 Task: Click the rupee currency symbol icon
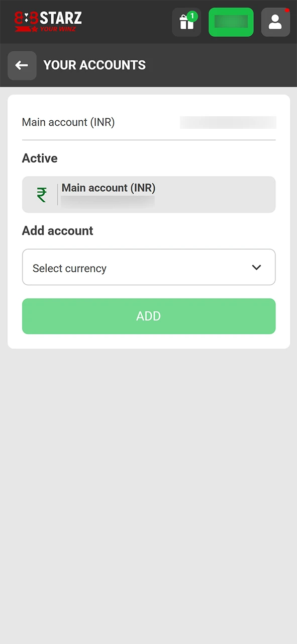click(x=42, y=195)
